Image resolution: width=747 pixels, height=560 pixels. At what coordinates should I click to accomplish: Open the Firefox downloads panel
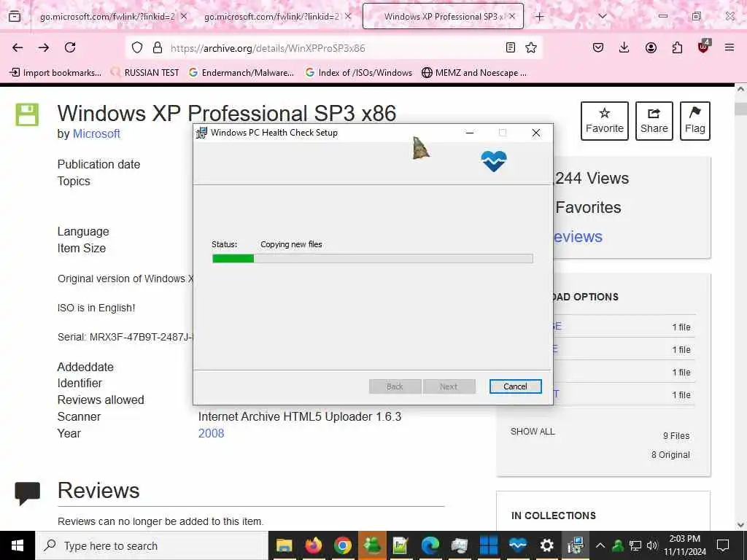tap(624, 47)
